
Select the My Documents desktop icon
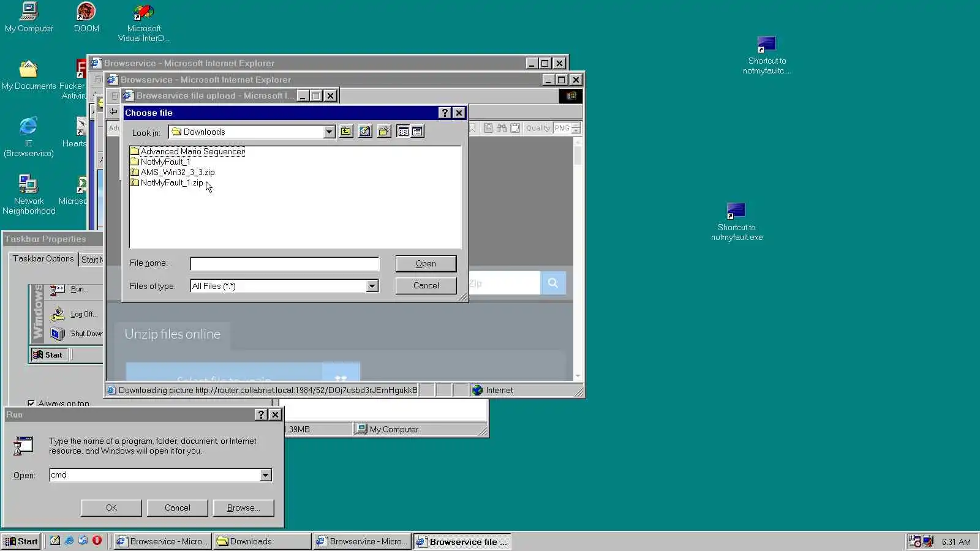pyautogui.click(x=29, y=75)
